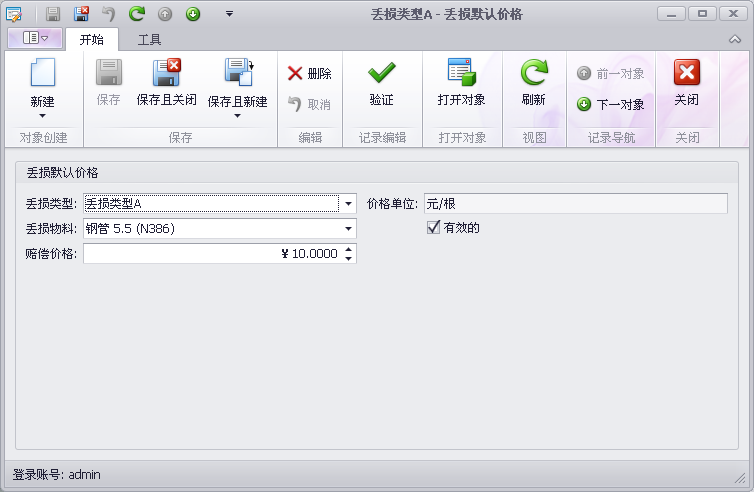
Task: Switch to the 开始 ribbon tab
Action: click(91, 39)
